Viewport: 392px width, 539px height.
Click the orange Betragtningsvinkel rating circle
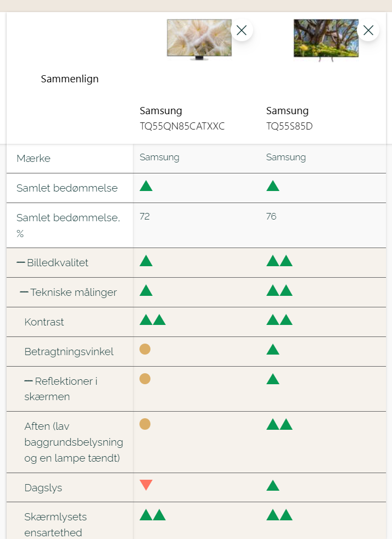(x=145, y=349)
